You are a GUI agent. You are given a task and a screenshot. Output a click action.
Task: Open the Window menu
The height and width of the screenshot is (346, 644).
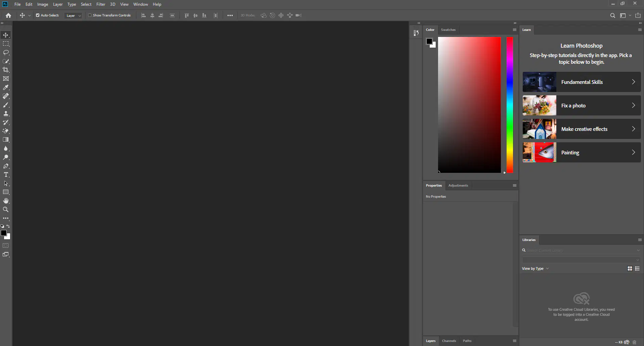click(x=140, y=4)
